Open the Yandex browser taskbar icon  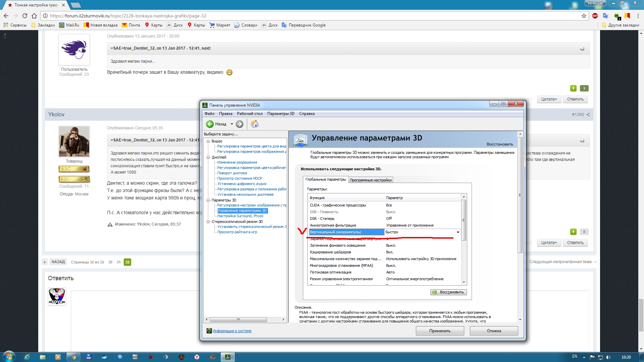tap(197, 357)
